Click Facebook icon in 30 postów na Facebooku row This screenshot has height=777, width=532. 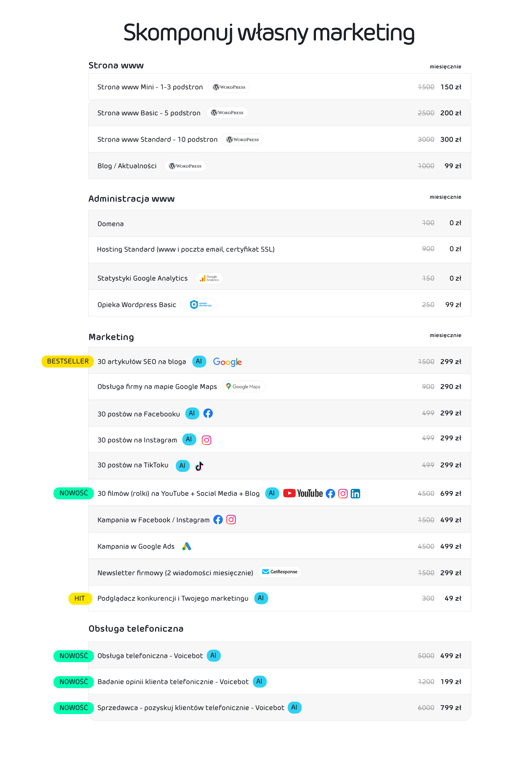208,413
